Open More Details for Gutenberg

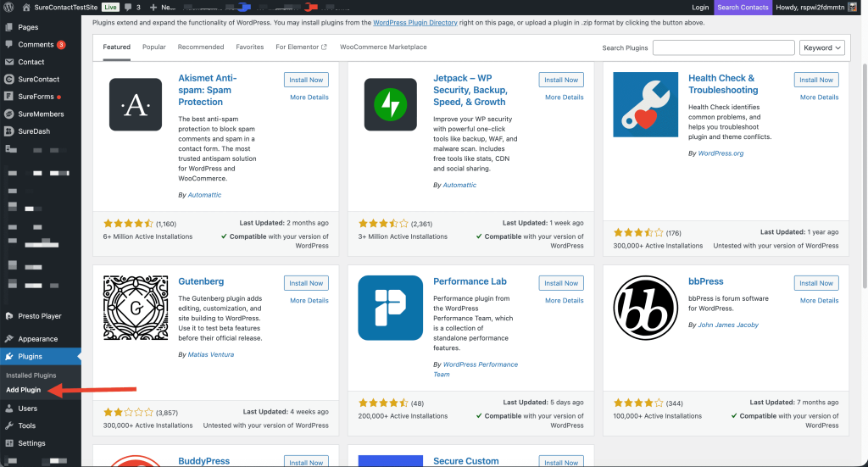tap(309, 300)
